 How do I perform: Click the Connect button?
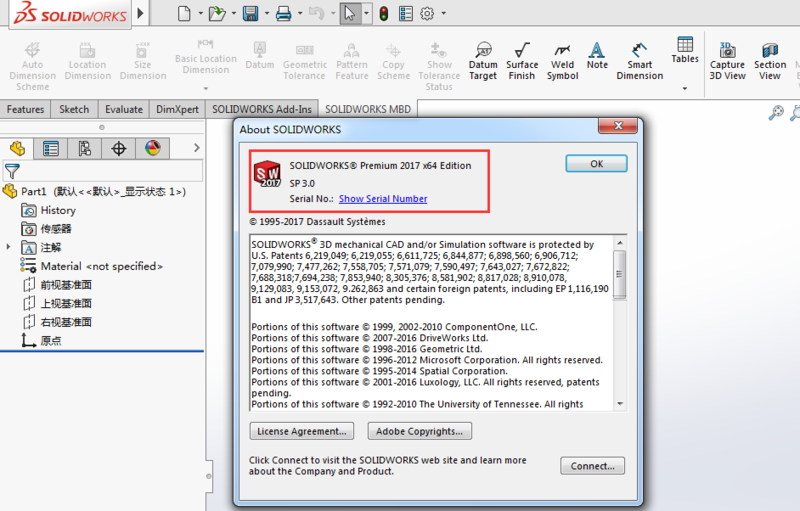592,466
